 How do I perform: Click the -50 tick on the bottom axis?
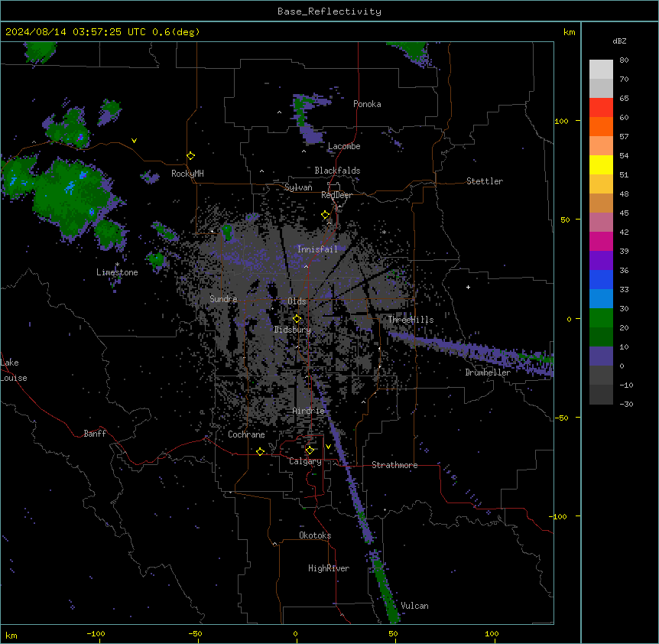pos(196,633)
